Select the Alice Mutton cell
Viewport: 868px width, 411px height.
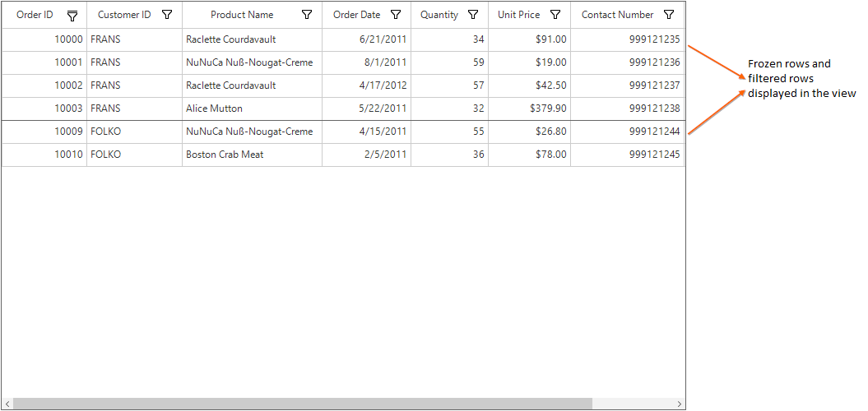click(x=252, y=109)
